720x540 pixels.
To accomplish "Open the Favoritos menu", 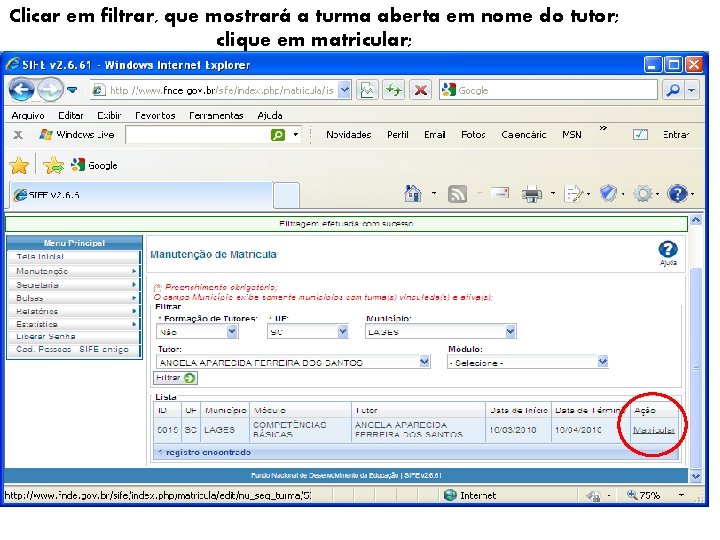I will 155,116.
